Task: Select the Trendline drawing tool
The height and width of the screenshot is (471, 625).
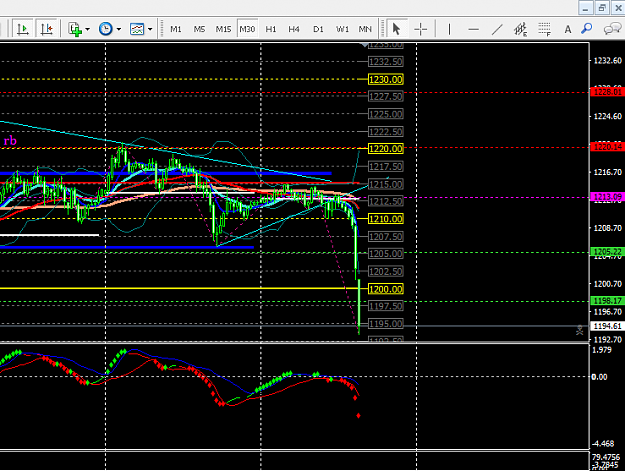Action: (497, 29)
